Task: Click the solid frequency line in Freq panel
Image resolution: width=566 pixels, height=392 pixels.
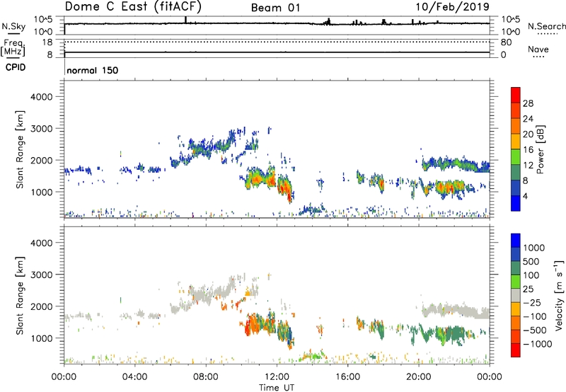Action: click(x=277, y=52)
